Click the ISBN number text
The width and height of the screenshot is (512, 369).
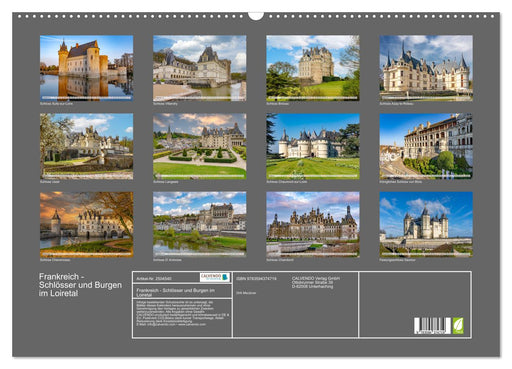pyautogui.click(x=256, y=279)
